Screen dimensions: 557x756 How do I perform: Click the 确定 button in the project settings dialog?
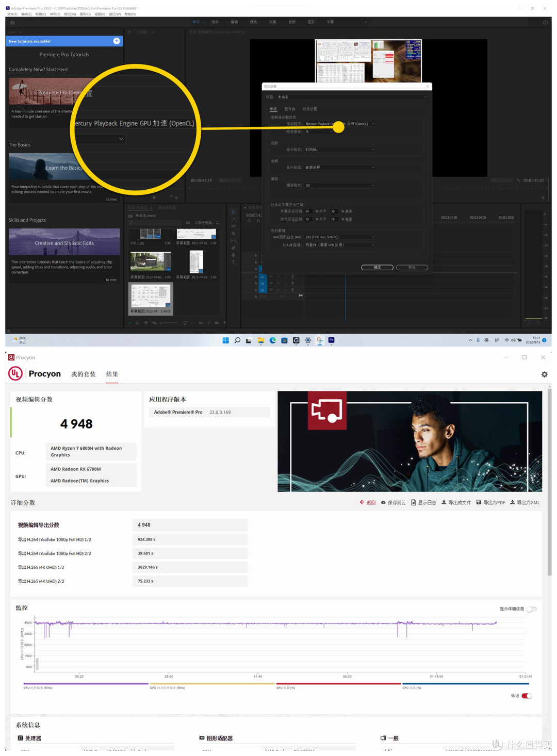(x=377, y=268)
